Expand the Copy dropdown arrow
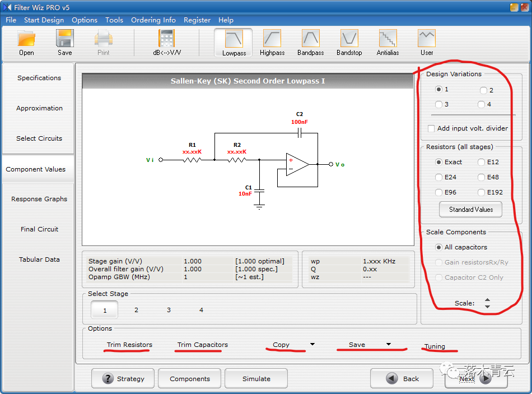Image resolution: width=532 pixels, height=394 pixels. point(312,344)
